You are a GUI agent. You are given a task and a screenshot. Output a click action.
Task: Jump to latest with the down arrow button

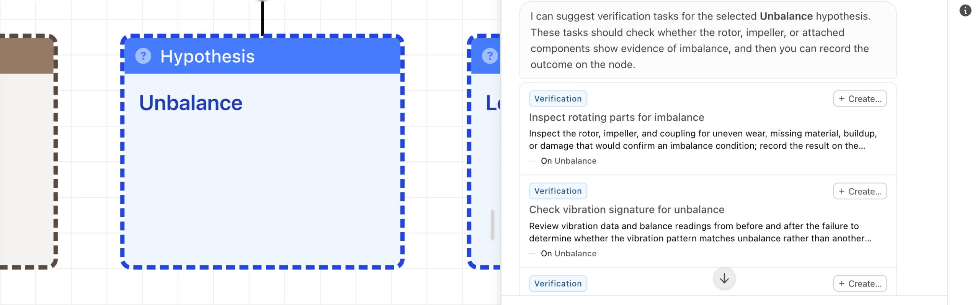pyautogui.click(x=724, y=279)
